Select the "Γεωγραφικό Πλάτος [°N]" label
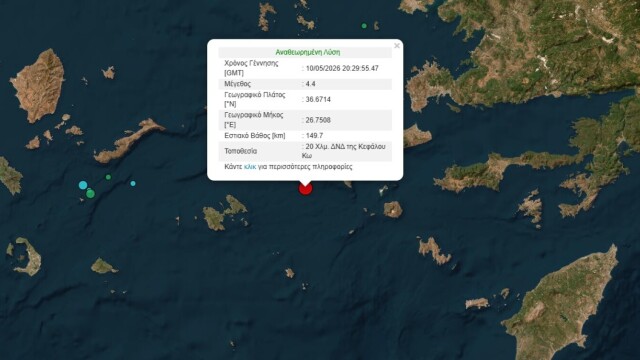This screenshot has height=360, width=640. 255,99
